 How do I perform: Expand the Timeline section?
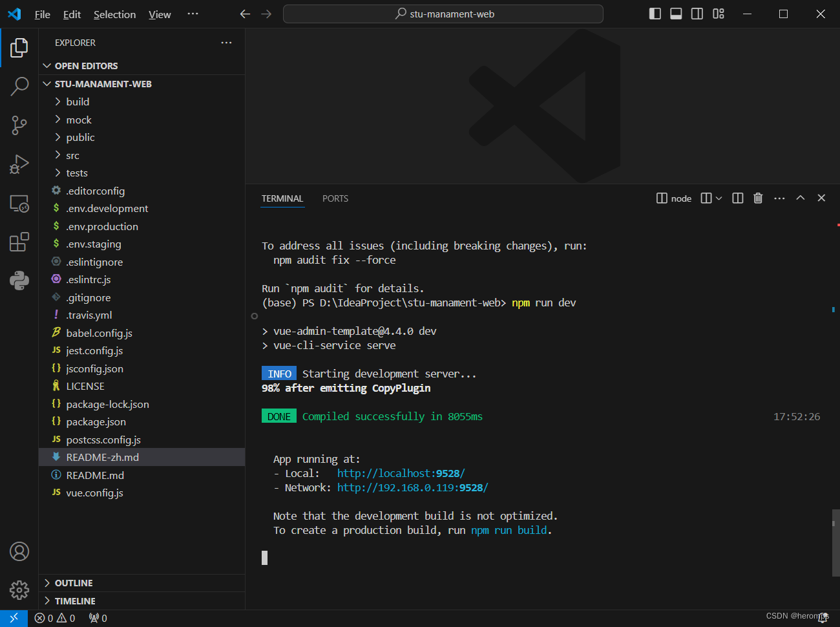[142, 601]
